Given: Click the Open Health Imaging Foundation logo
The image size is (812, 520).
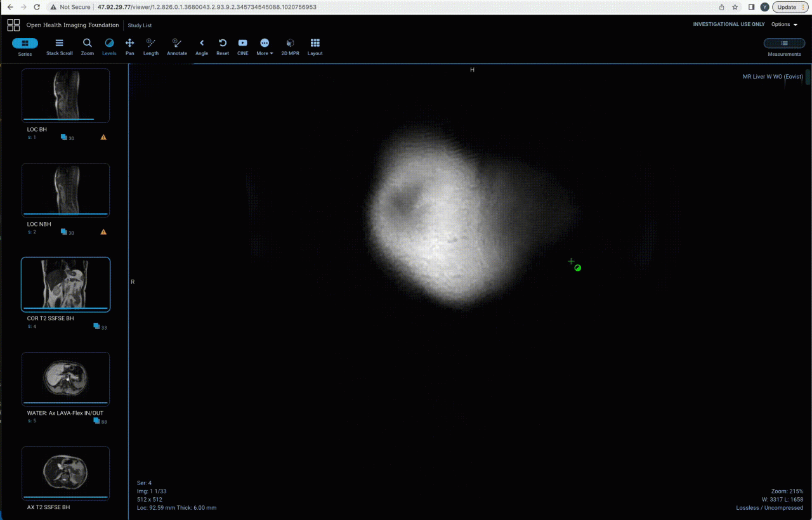Looking at the screenshot, I should tap(13, 25).
